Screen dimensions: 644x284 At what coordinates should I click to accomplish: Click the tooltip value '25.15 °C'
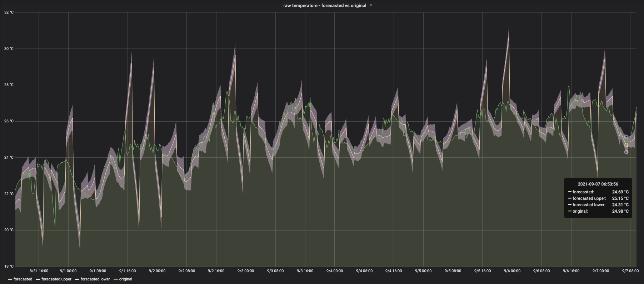pyautogui.click(x=620, y=198)
